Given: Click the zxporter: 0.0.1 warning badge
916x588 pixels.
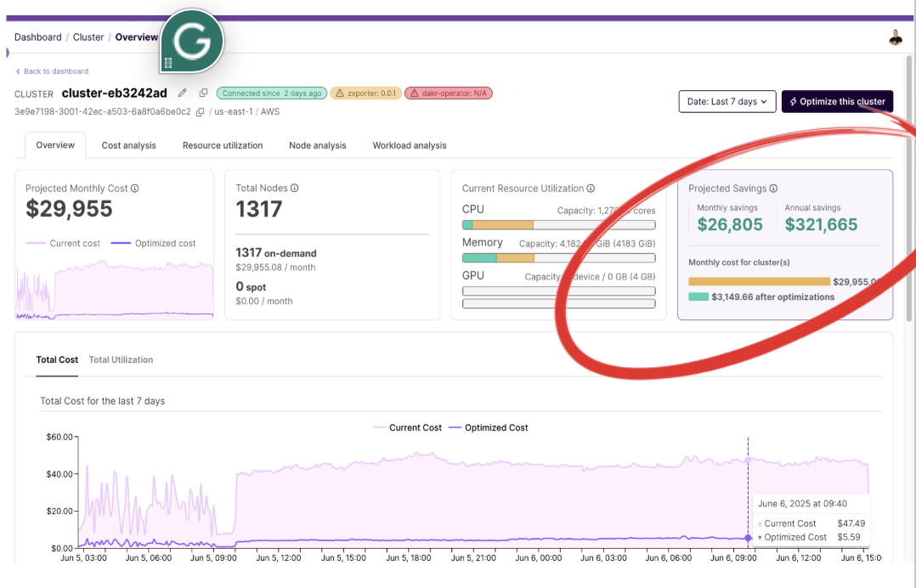Looking at the screenshot, I should point(365,93).
